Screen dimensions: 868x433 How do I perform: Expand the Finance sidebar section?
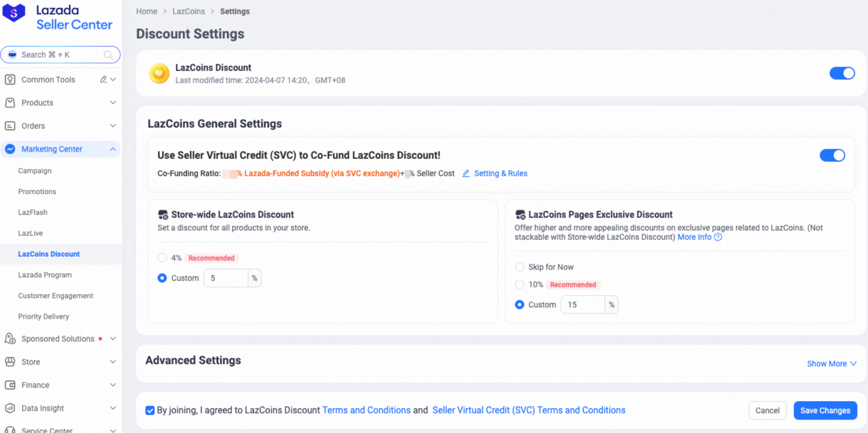tap(113, 385)
